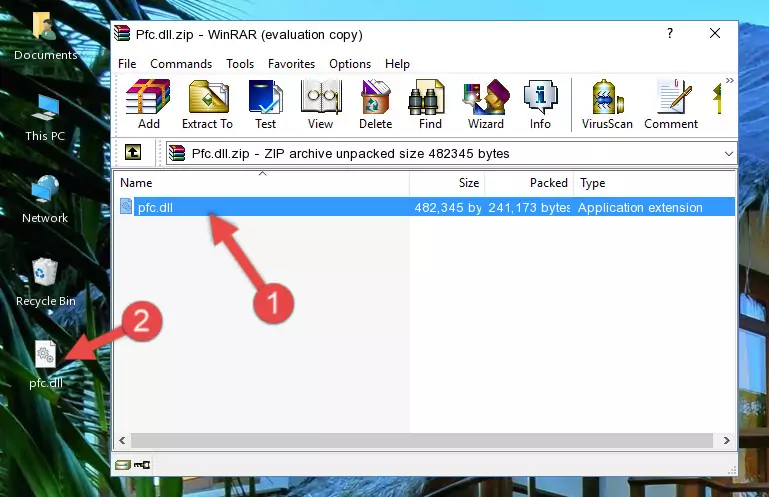Image resolution: width=769 pixels, height=497 pixels.
Task: Sort by the Packed column header
Action: [529, 183]
